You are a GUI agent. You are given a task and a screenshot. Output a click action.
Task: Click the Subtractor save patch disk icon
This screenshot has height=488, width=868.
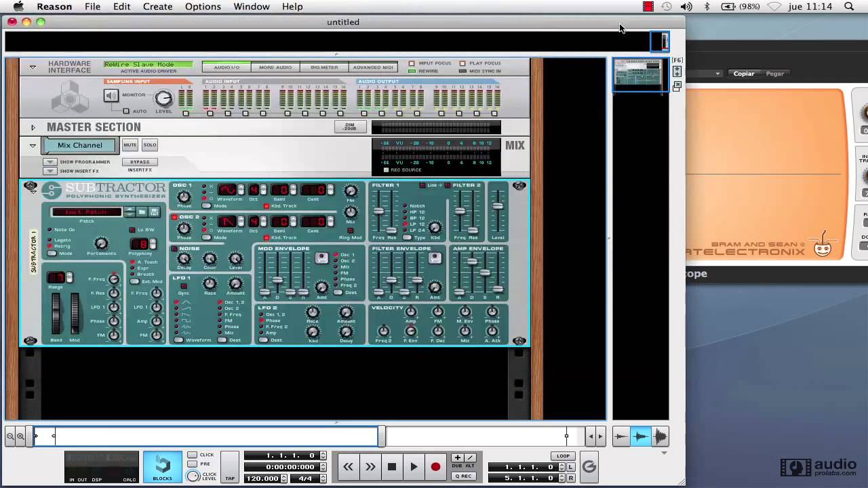pos(154,212)
